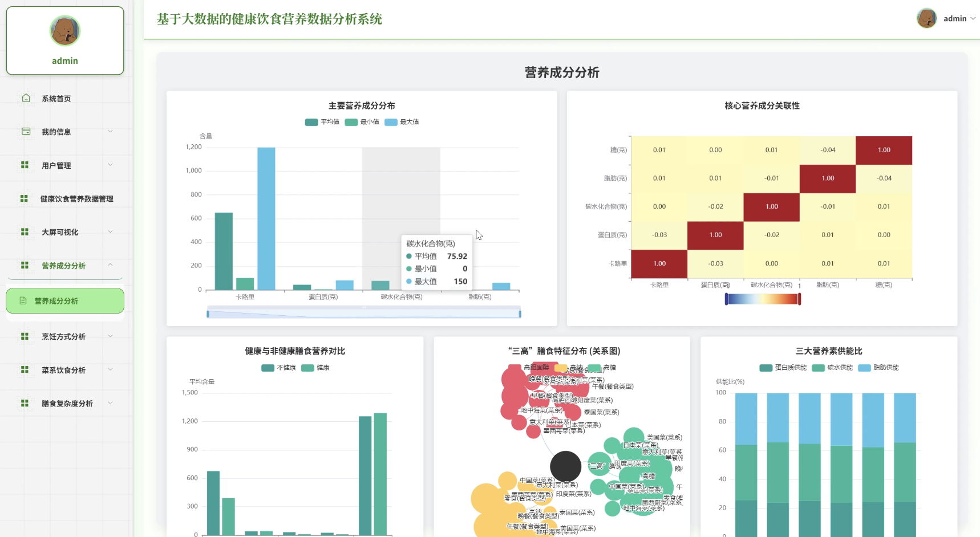Click the 健康与非健康膳食营养对比 chart title
The height and width of the screenshot is (537, 980).
pos(295,351)
